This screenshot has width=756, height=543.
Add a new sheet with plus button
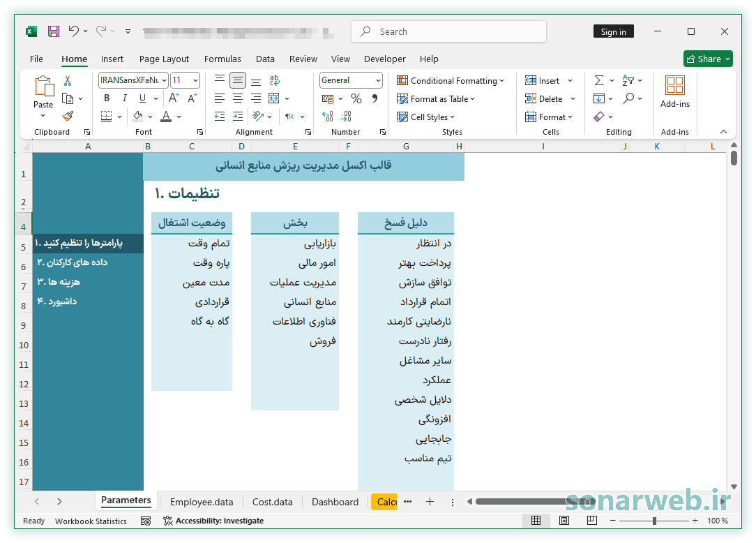point(430,502)
